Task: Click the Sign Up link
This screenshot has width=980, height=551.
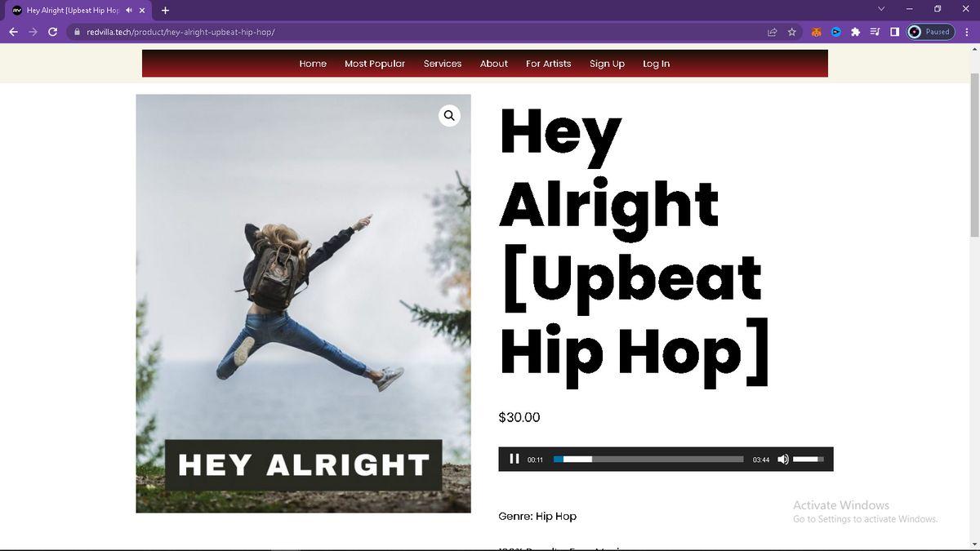Action: click(607, 64)
